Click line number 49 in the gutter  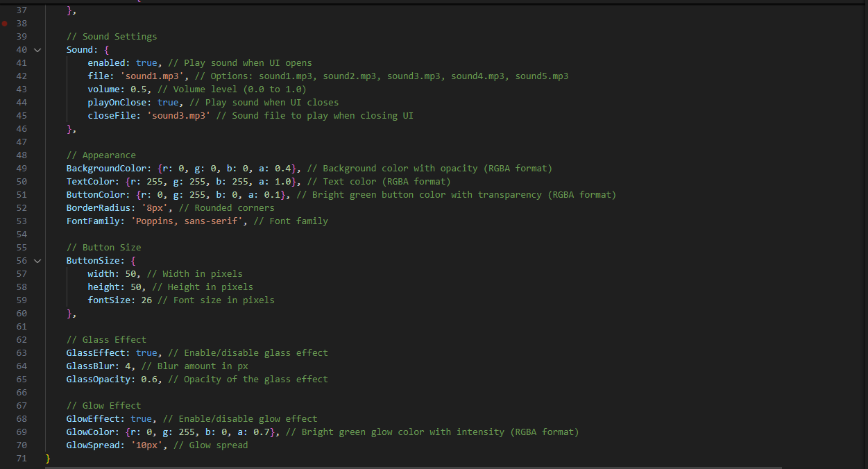point(21,169)
